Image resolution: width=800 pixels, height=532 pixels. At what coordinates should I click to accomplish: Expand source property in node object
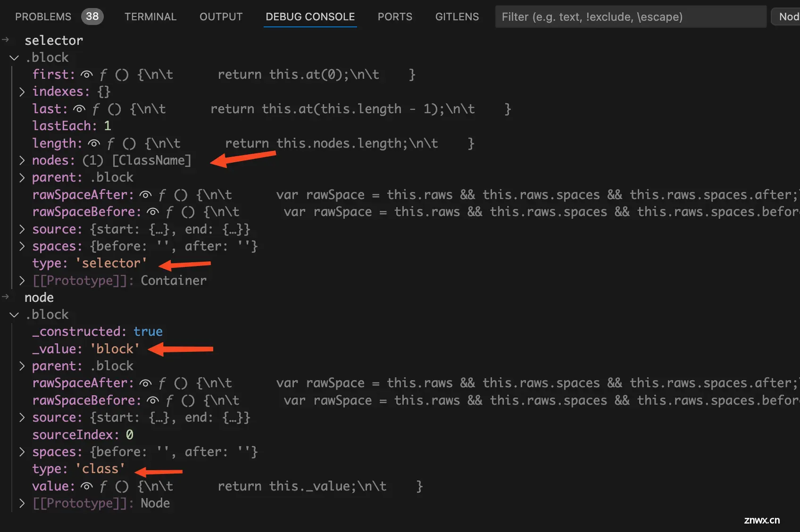point(22,417)
